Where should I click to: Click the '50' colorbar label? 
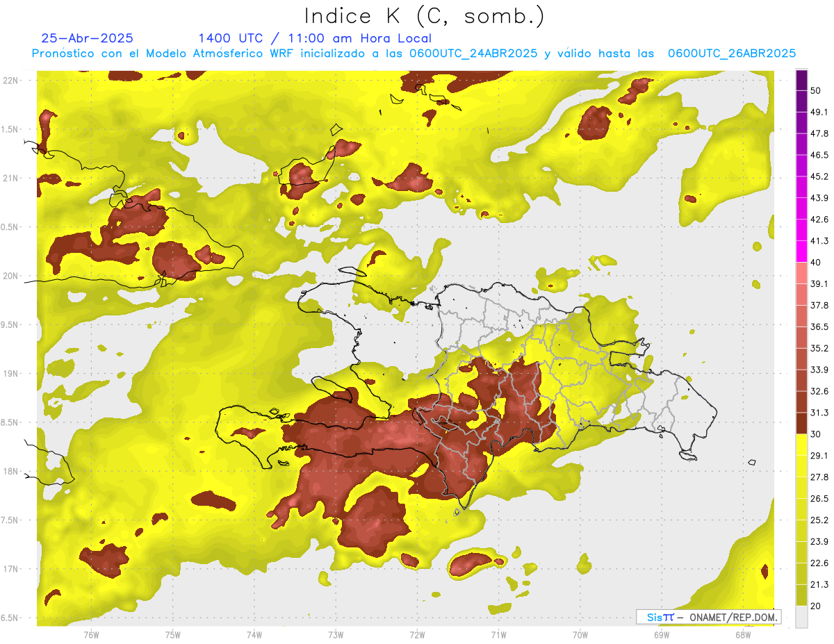pyautogui.click(x=816, y=90)
